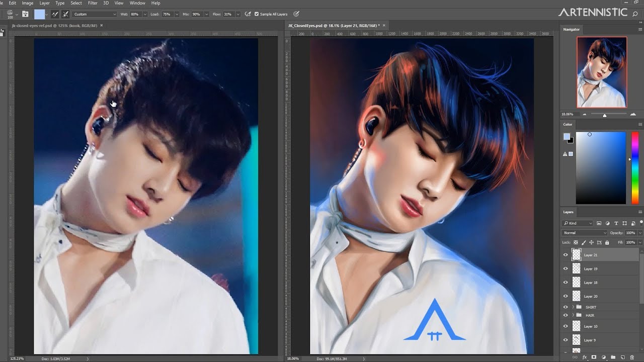Viewport: 644px width, 362px height.
Task: Click the Wet 80% value field
Action: (135, 14)
